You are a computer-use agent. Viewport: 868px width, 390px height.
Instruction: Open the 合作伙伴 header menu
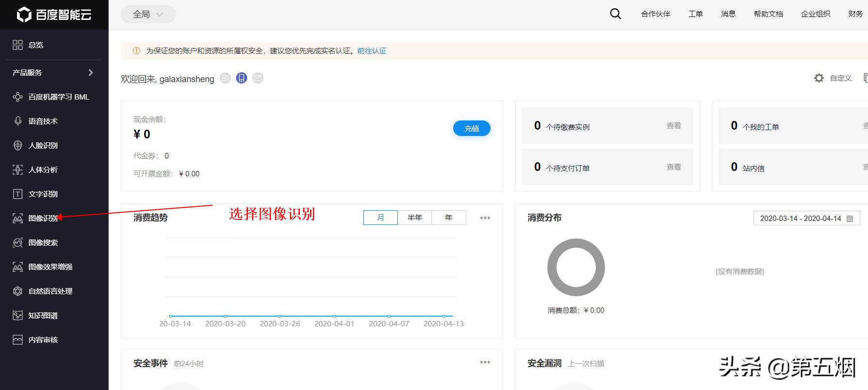[655, 14]
